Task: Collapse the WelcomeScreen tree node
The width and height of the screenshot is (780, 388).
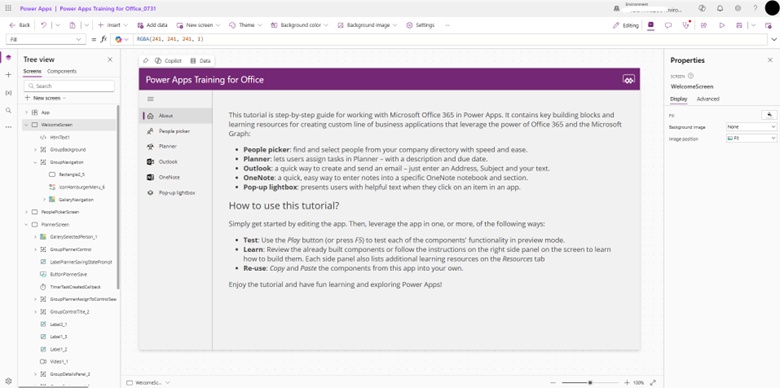Action: pos(26,124)
